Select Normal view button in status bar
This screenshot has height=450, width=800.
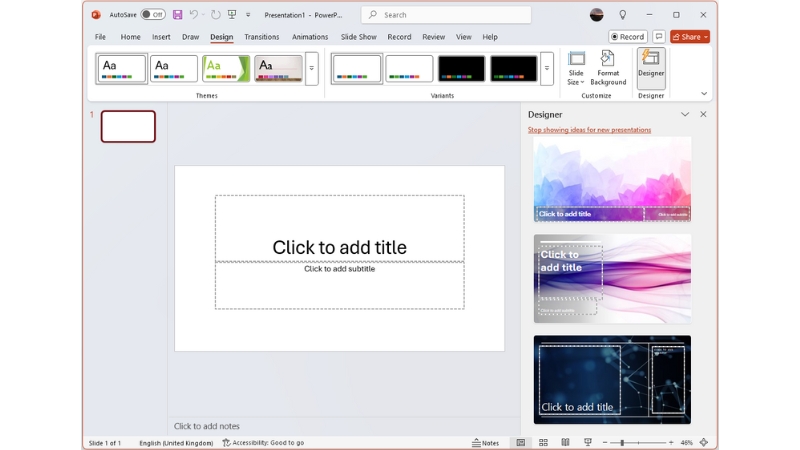521,442
